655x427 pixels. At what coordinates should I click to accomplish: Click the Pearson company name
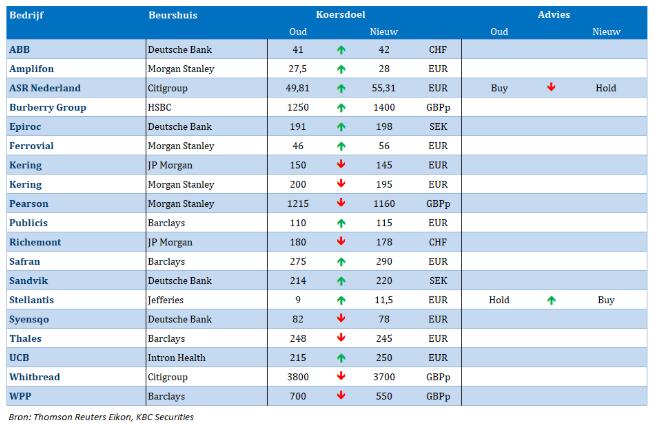[x=29, y=203]
